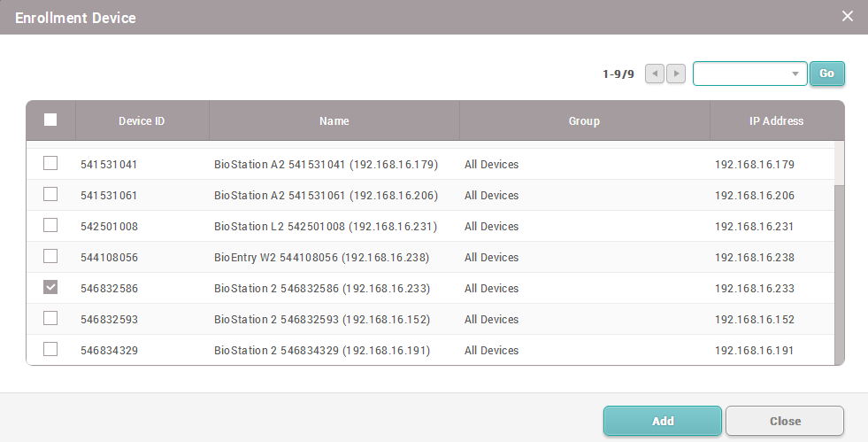Sort by the Group column header

tap(584, 121)
